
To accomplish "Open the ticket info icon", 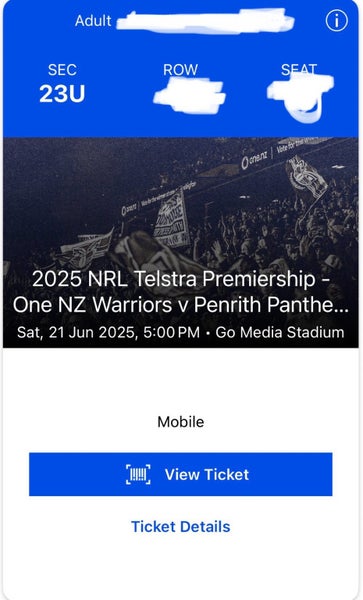I will 337,20.
